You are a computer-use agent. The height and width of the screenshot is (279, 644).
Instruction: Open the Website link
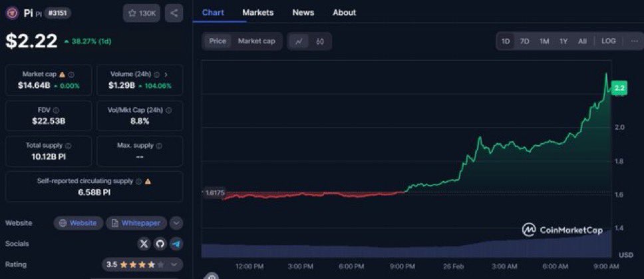[x=79, y=223]
